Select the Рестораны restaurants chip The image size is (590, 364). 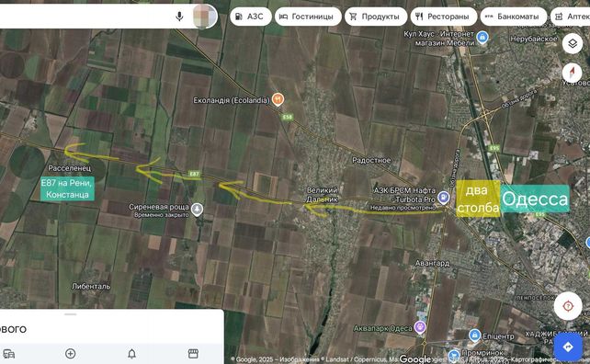(444, 17)
